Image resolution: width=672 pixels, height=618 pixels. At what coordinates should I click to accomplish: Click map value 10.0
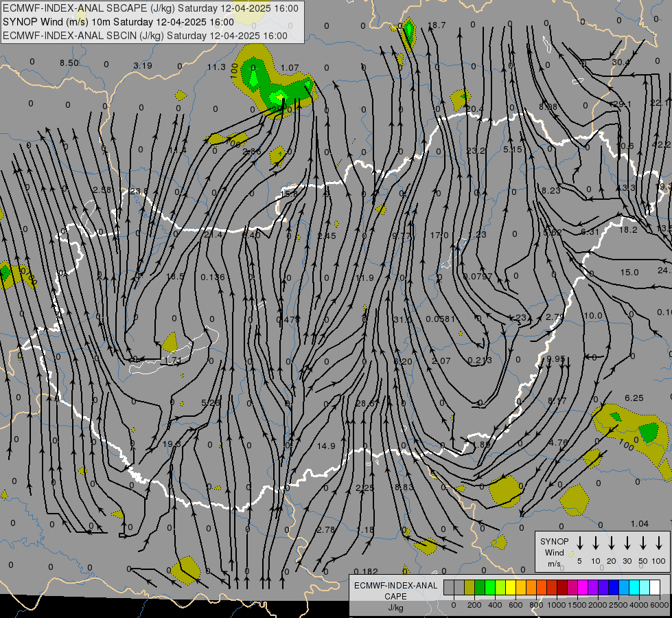click(x=593, y=315)
